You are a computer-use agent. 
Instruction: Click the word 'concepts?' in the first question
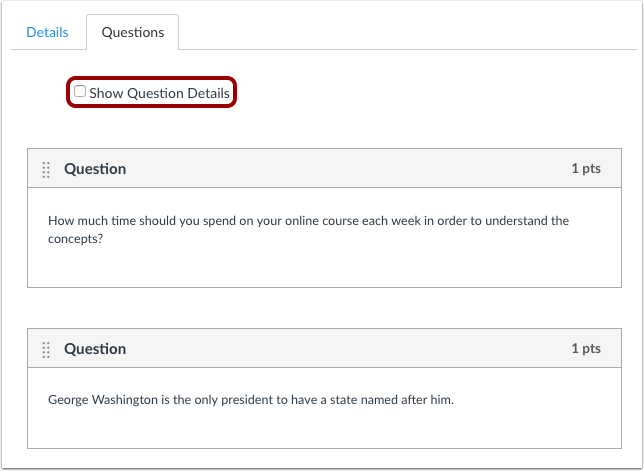[x=75, y=239]
